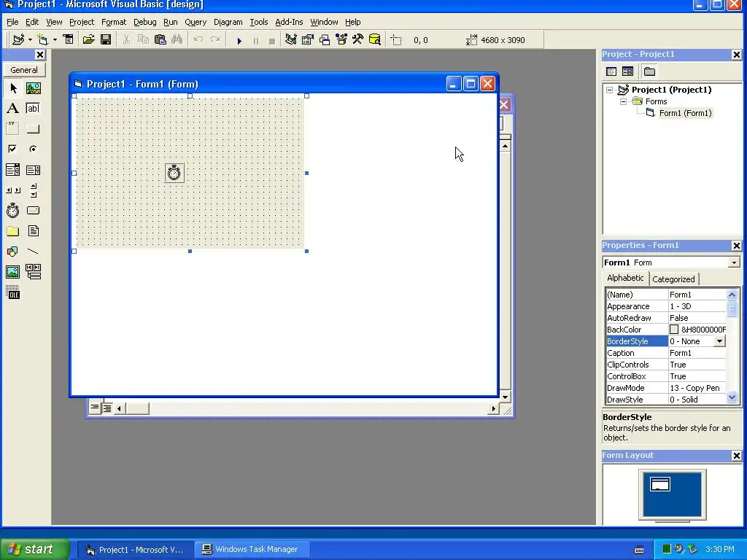Select the CommandButton tool in toolbox
The width and height of the screenshot is (747, 560).
pyautogui.click(x=34, y=128)
